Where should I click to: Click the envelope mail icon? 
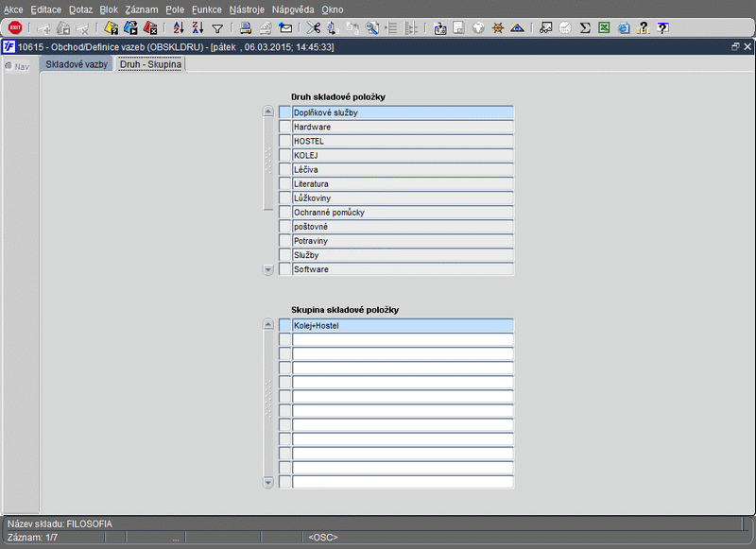pyautogui.click(x=285, y=28)
